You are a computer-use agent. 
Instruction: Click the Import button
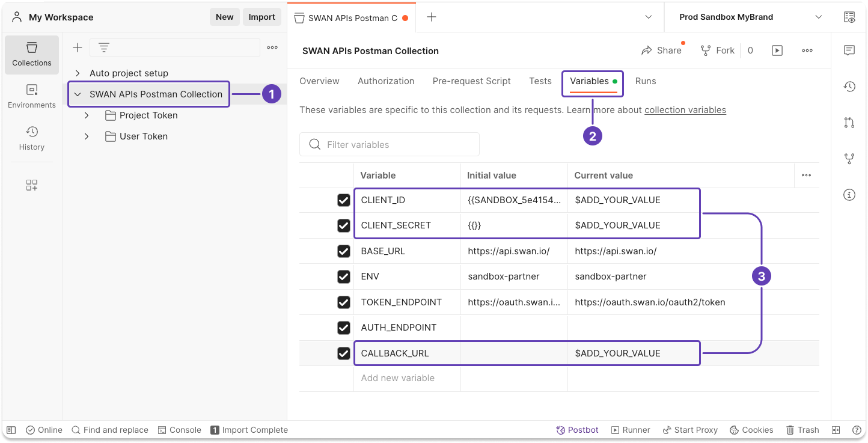(x=261, y=17)
